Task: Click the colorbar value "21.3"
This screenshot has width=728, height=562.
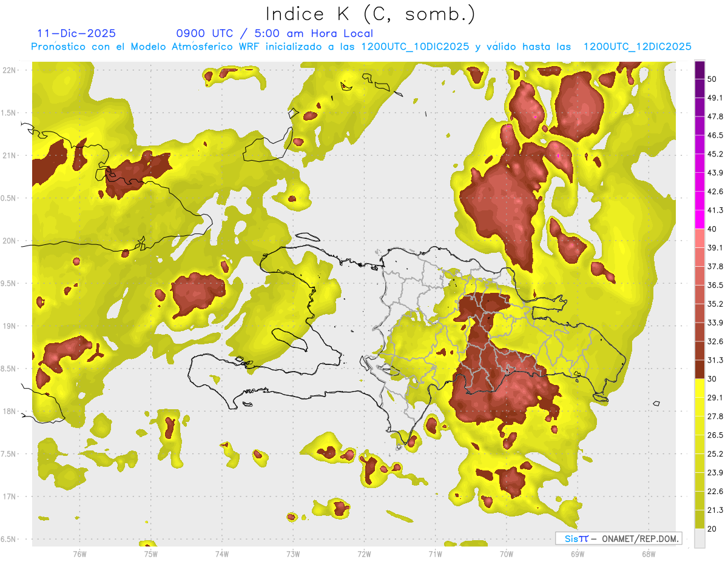Action: (715, 510)
